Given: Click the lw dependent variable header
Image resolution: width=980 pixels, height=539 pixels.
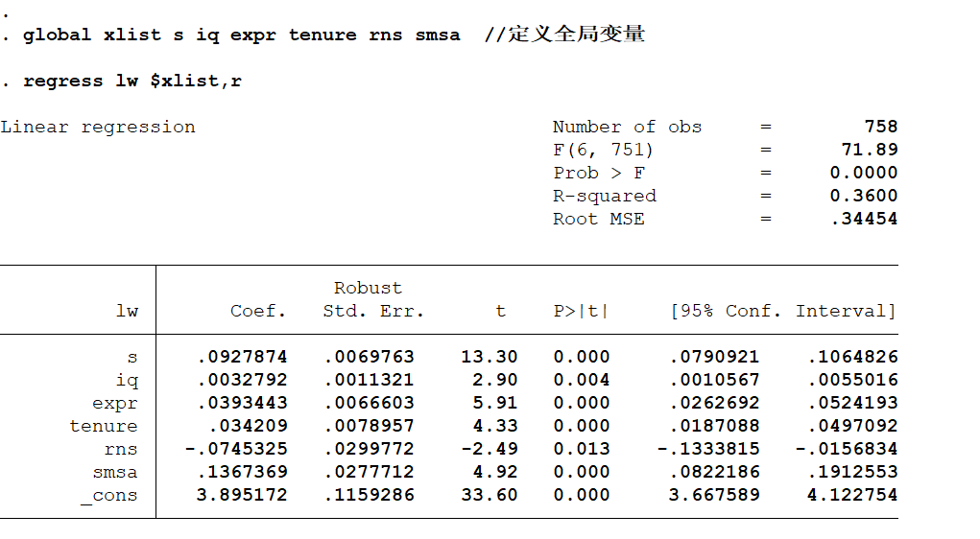Looking at the screenshot, I should [127, 311].
